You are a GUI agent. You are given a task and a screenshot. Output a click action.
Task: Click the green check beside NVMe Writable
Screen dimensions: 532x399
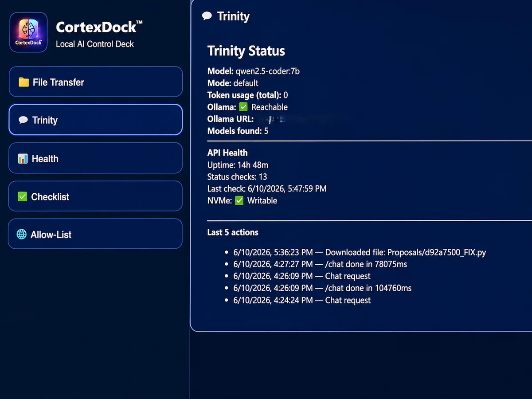(x=239, y=200)
